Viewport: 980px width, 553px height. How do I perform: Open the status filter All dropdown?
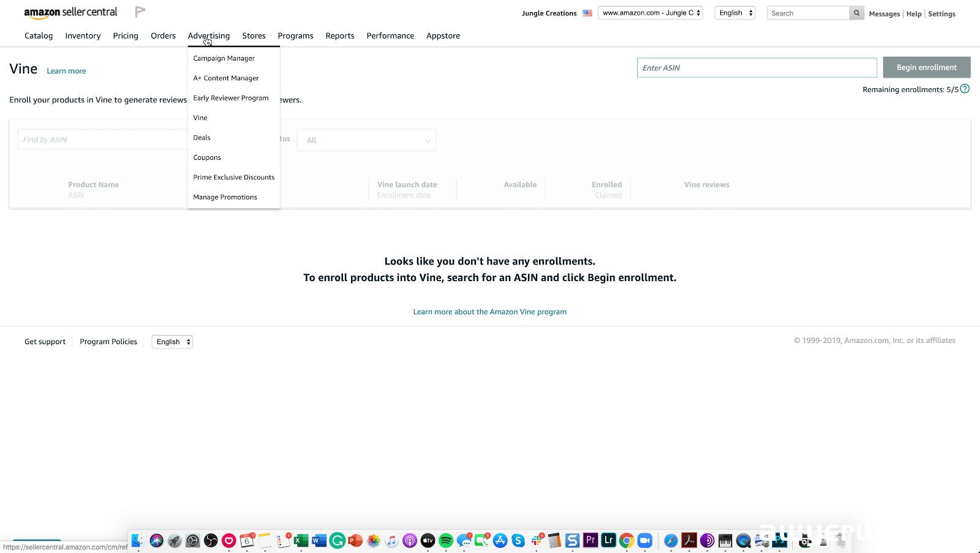point(366,140)
